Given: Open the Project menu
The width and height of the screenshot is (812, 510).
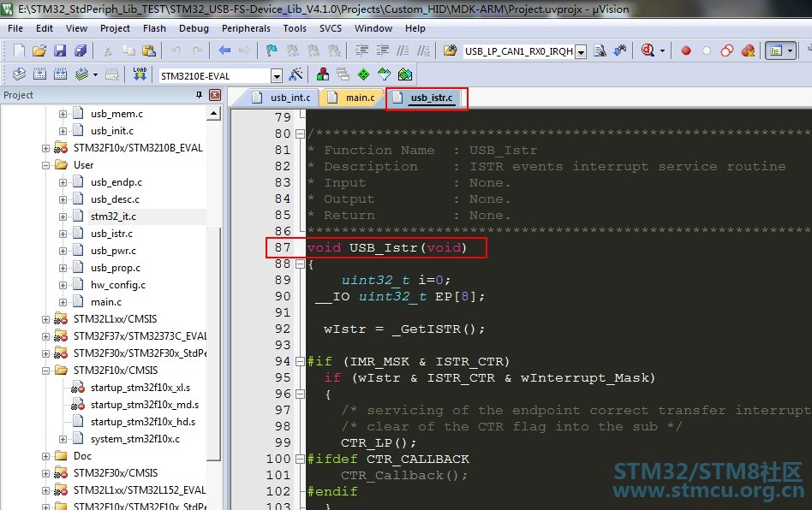Looking at the screenshot, I should [x=115, y=28].
